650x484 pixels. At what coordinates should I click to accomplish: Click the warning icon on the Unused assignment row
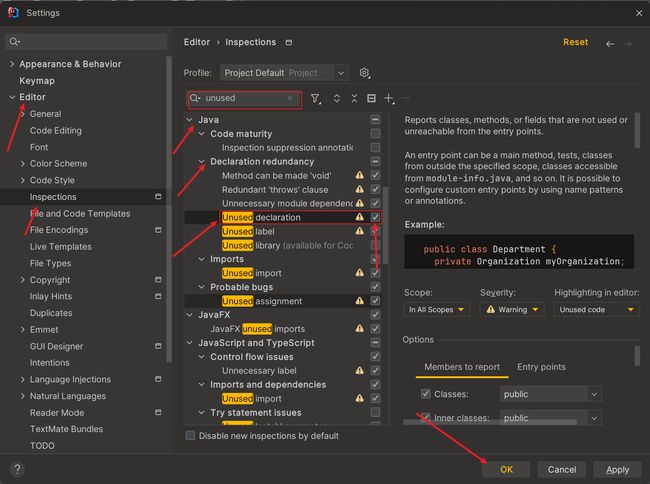tap(359, 301)
